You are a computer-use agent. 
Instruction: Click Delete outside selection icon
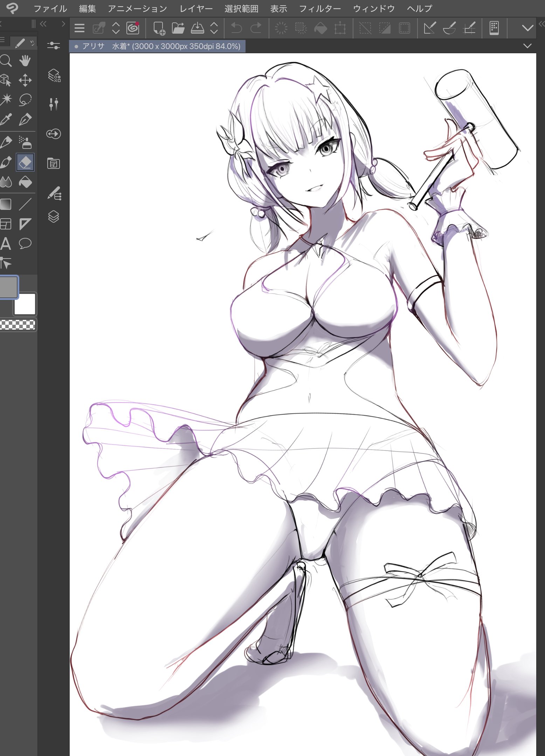pyautogui.click(x=301, y=28)
